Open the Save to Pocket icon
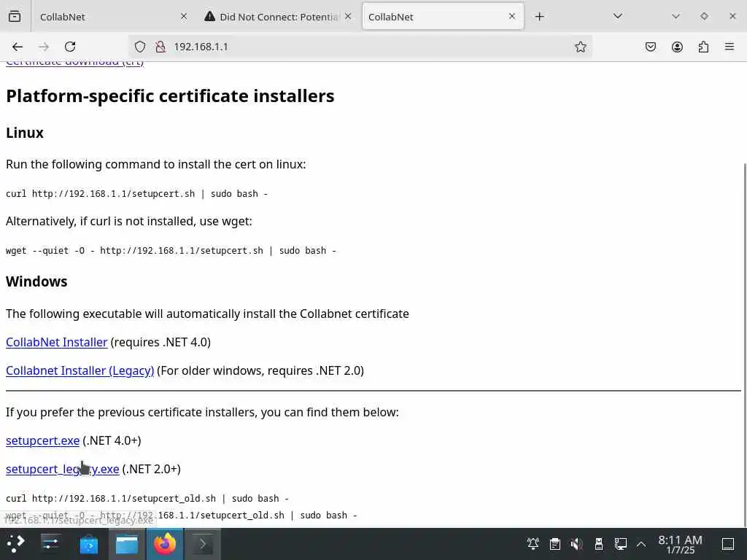Viewport: 747px width, 560px height. point(651,47)
